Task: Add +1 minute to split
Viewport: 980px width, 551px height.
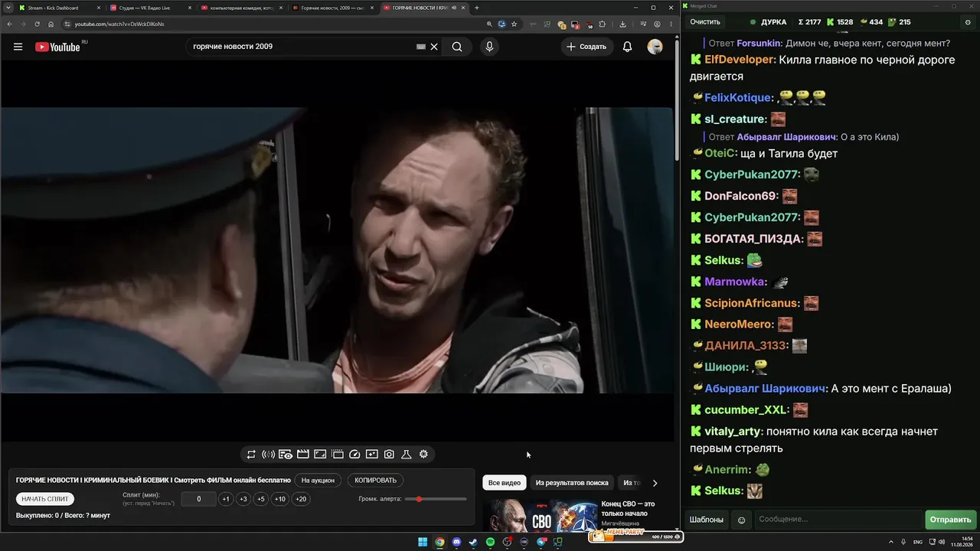Action: coord(226,499)
